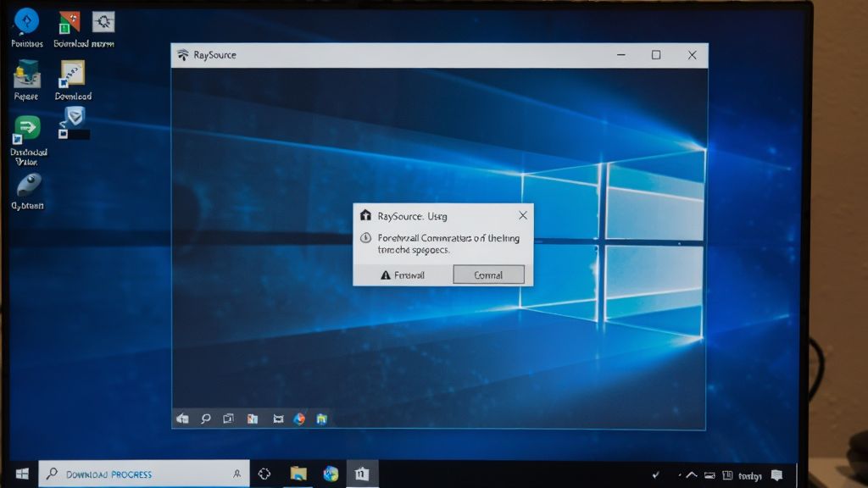Click the taskbar clock text
Image resolution: width=868 pixels, height=488 pixels.
click(x=750, y=476)
